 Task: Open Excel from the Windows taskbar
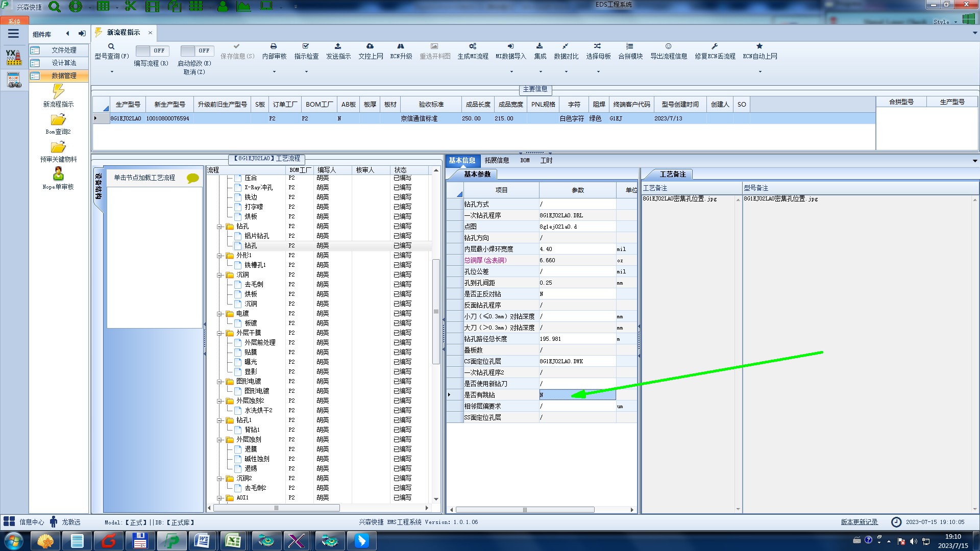233,541
